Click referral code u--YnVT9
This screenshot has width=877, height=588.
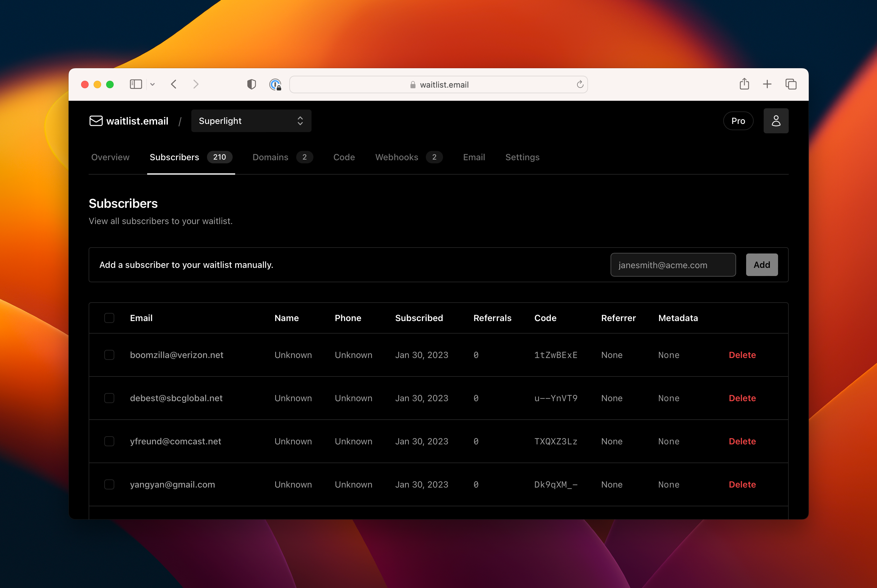555,398
